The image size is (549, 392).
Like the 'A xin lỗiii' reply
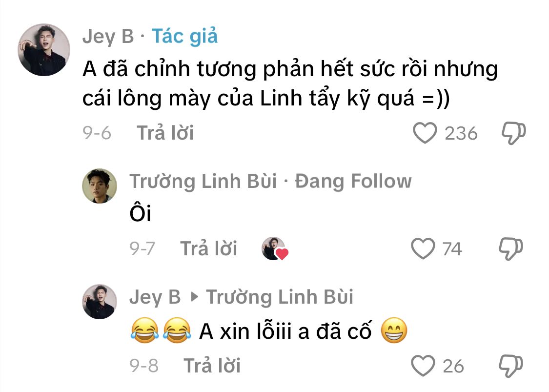click(423, 366)
